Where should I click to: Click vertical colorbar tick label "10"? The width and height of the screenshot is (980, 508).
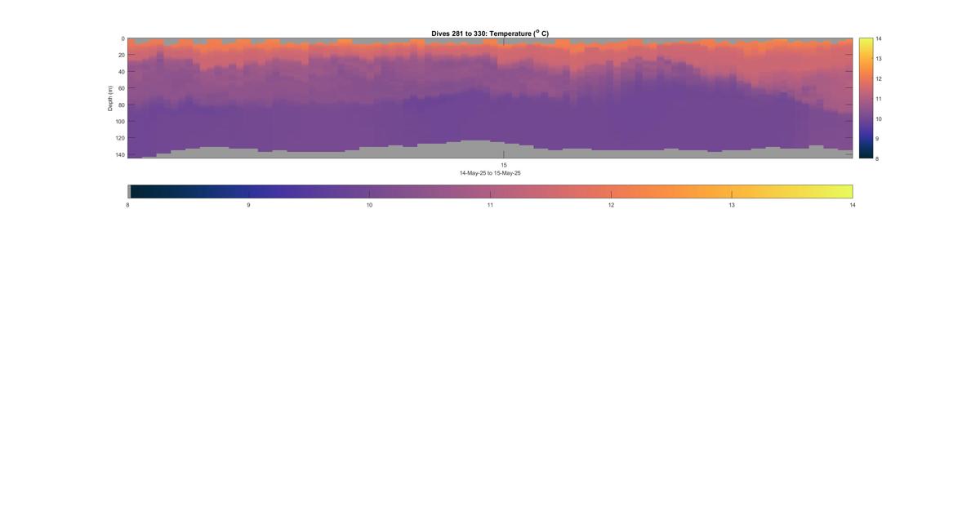tap(879, 118)
